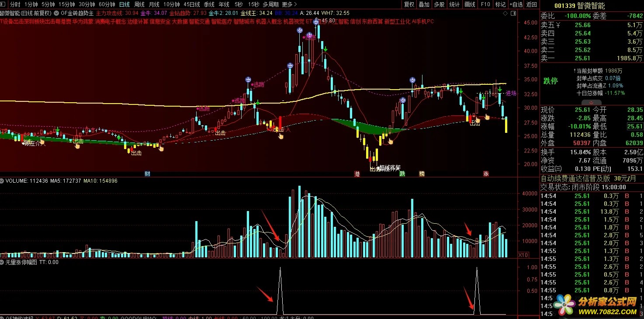Select the 1分钟 period tab
Viewport: 644px width, 319px height.
tap(31, 4)
